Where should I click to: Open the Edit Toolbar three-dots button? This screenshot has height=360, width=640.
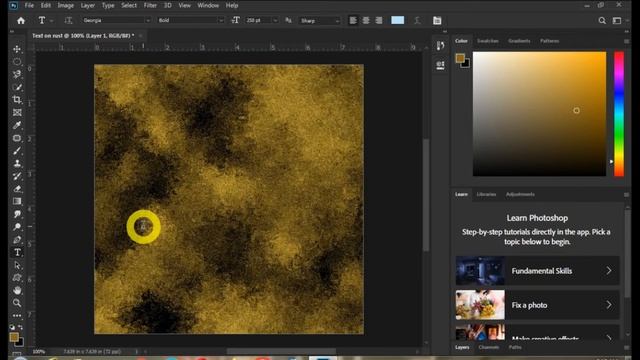click(x=17, y=316)
